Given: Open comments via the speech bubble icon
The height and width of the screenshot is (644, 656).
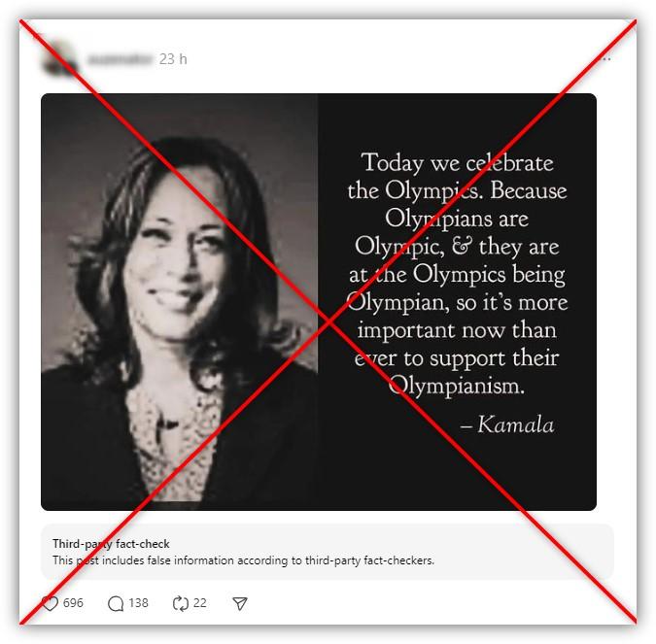Looking at the screenshot, I should [116, 603].
